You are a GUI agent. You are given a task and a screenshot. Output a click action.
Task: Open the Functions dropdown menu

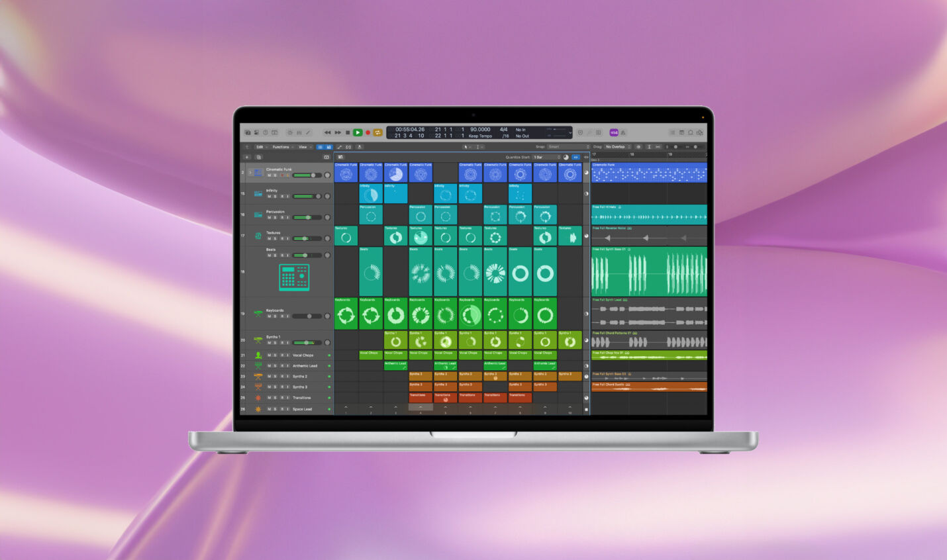(x=282, y=147)
